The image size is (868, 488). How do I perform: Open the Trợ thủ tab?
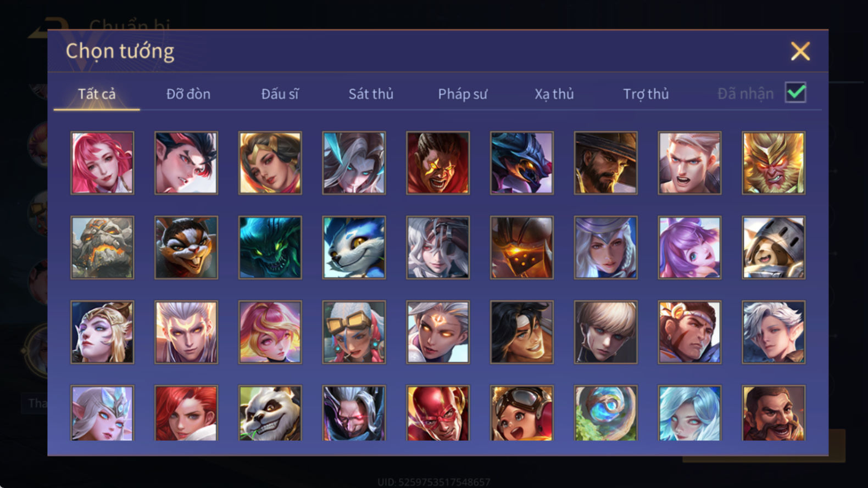646,94
